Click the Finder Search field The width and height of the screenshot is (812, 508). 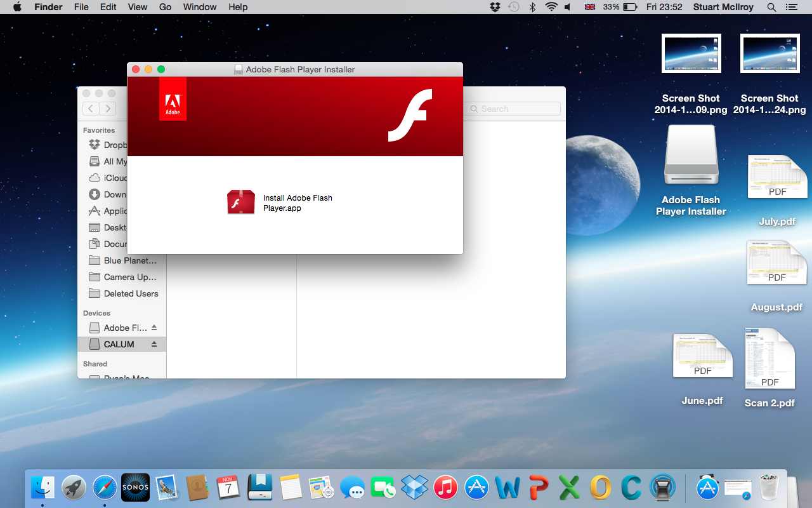point(513,109)
